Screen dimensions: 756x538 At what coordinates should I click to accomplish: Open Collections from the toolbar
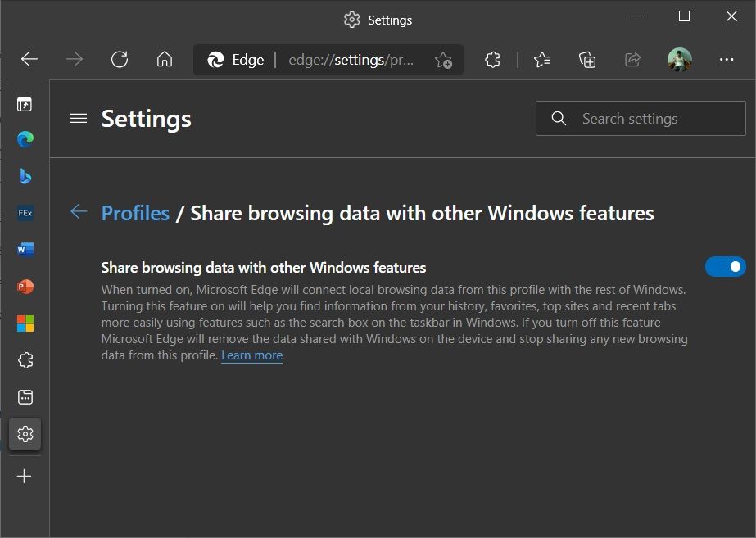586,59
